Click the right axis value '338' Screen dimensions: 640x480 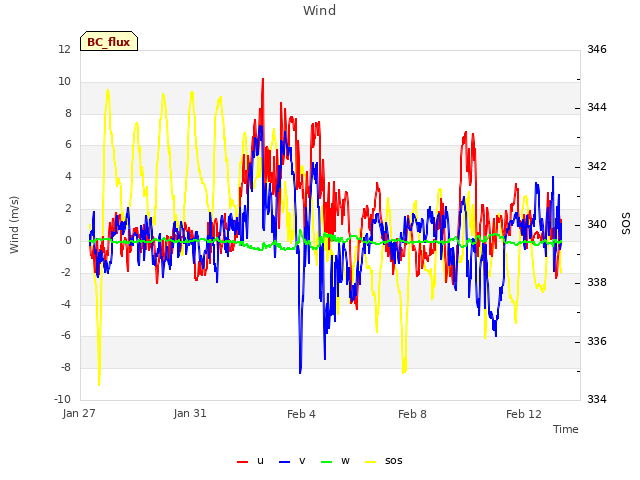click(x=597, y=282)
